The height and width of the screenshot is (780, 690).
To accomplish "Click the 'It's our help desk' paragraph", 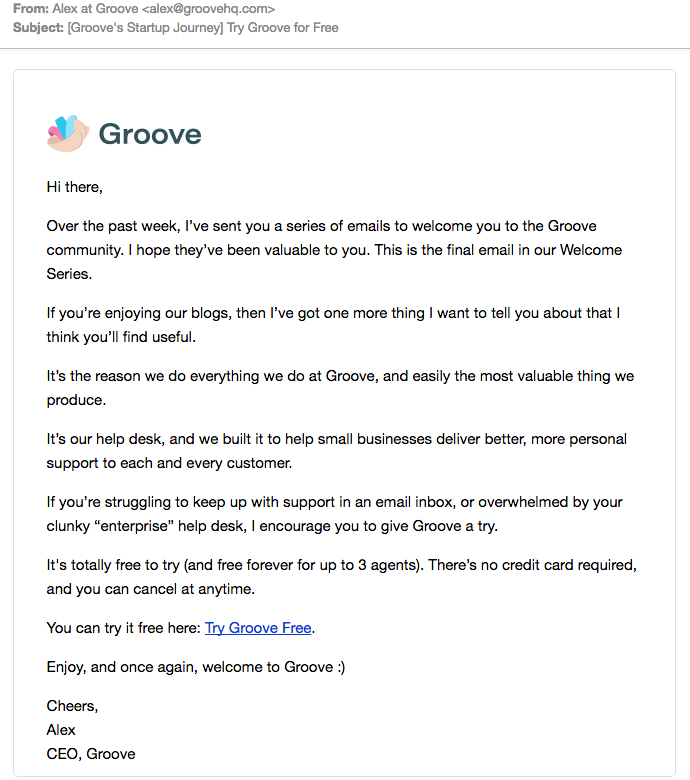I will [x=337, y=451].
